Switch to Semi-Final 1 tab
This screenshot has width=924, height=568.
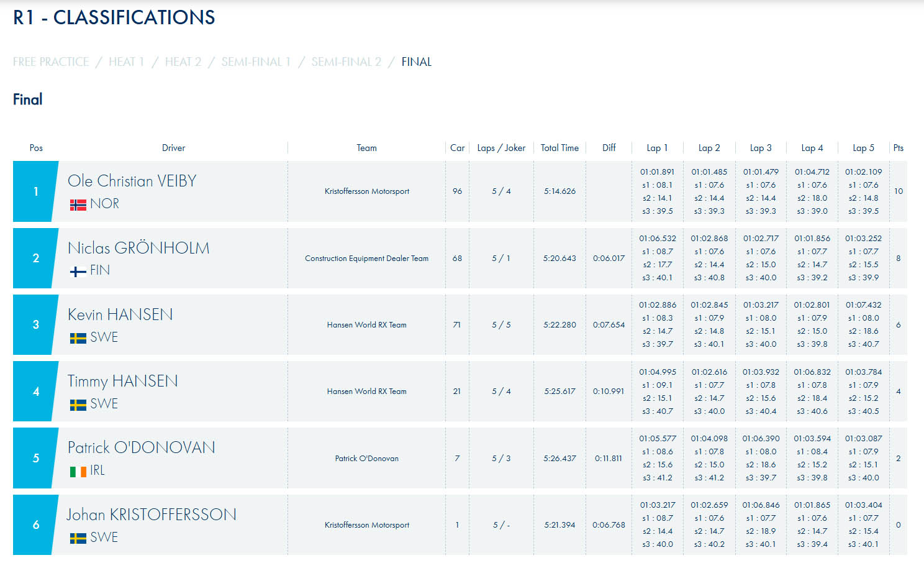(x=256, y=62)
